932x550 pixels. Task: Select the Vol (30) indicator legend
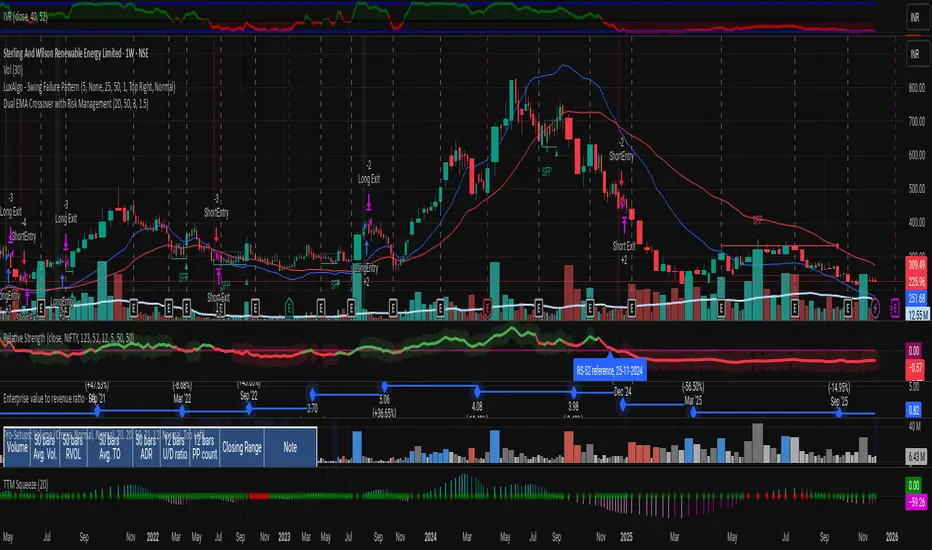(12, 70)
